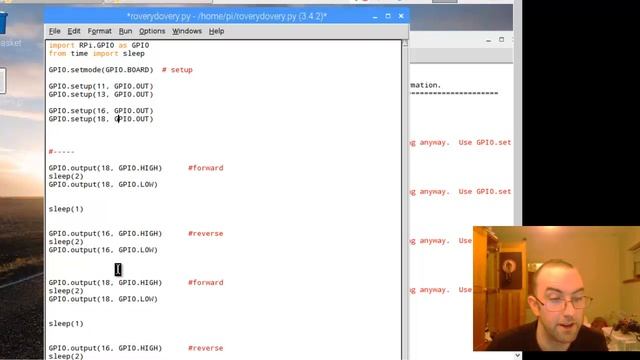Open the Help menu
This screenshot has width=640, height=360.
point(216,31)
